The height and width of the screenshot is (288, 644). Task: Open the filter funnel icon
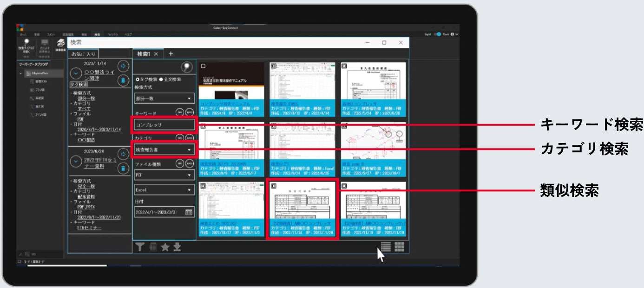[140, 247]
